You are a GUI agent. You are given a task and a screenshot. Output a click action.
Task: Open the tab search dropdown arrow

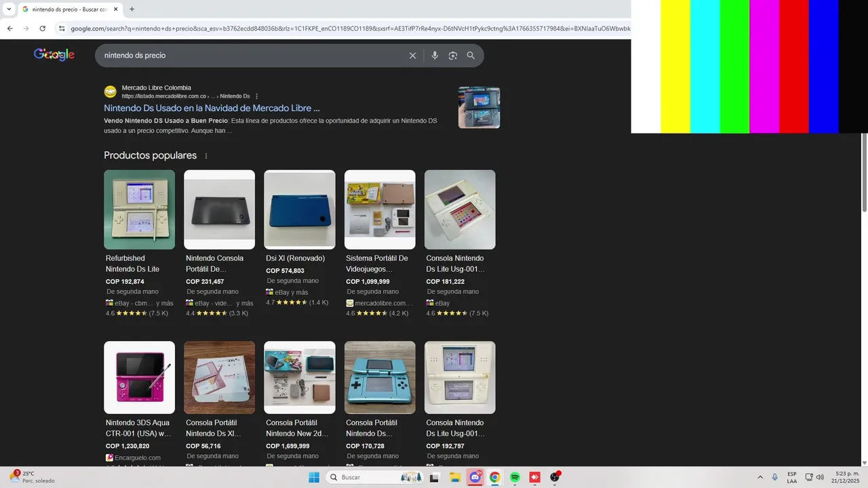point(9,9)
